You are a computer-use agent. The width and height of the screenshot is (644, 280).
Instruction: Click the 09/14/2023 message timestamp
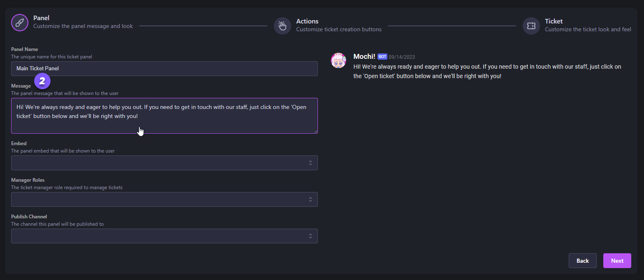[x=402, y=57]
